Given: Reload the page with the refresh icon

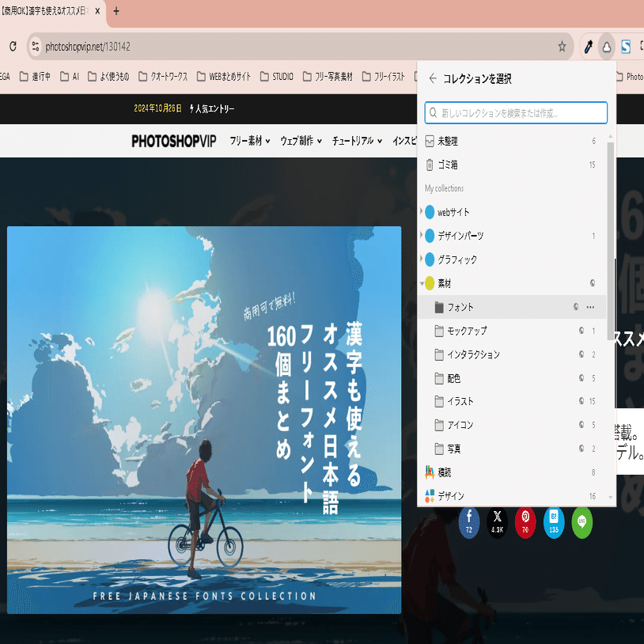Looking at the screenshot, I should coord(13,47).
